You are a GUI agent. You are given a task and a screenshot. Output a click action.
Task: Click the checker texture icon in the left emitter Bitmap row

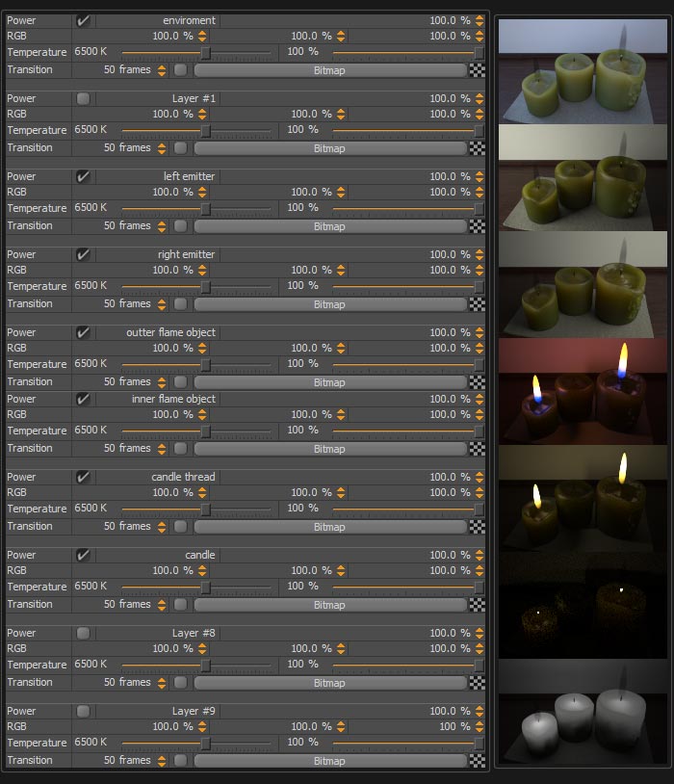477,226
